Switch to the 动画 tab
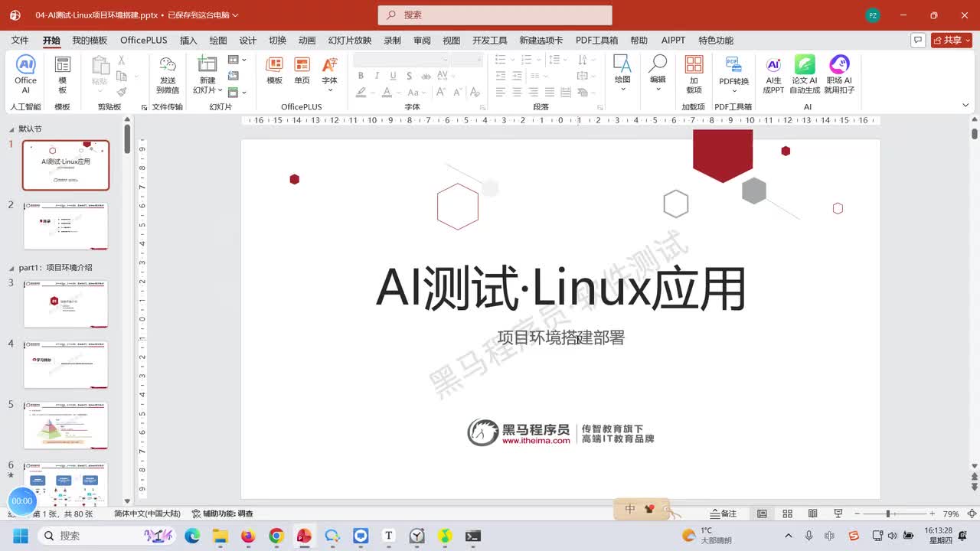 (307, 41)
